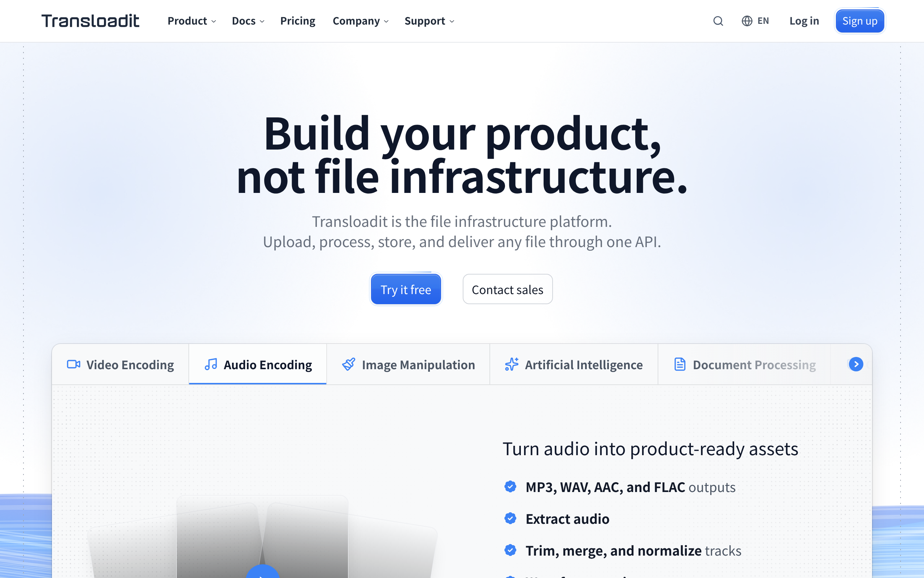Open the EN language selector
This screenshot has height=578, width=924.
coord(755,21)
